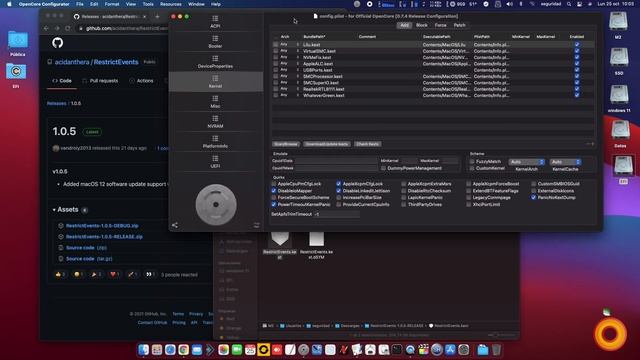Open the acidanthera owner link on GitHub
The image size is (640, 360).
[72, 62]
